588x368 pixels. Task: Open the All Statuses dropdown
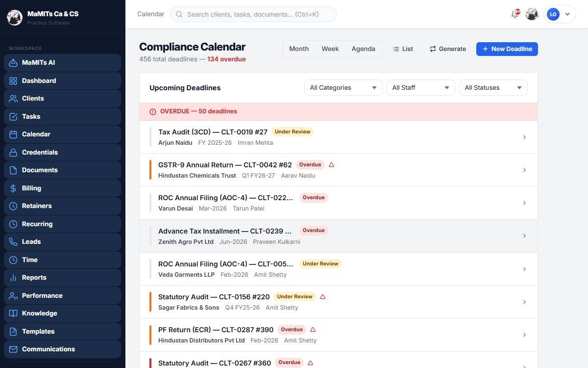tap(493, 87)
